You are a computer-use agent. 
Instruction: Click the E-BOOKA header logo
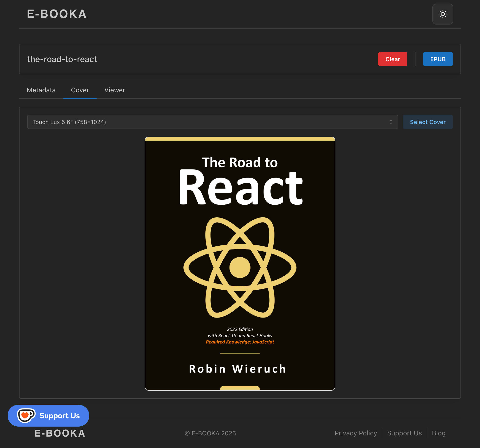pos(57,14)
